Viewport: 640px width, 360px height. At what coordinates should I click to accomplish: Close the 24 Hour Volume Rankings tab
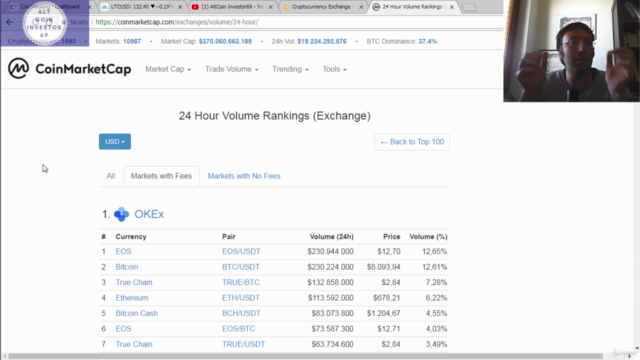pyautogui.click(x=452, y=7)
